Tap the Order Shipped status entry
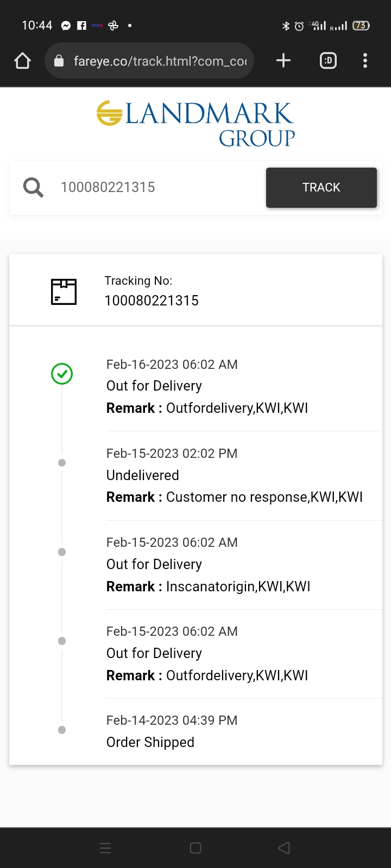Screen dimensions: 391x868 tap(150, 742)
